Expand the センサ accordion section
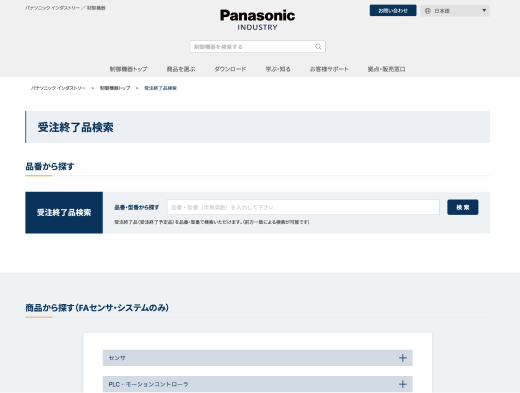The width and height of the screenshot is (520, 393). click(257, 358)
